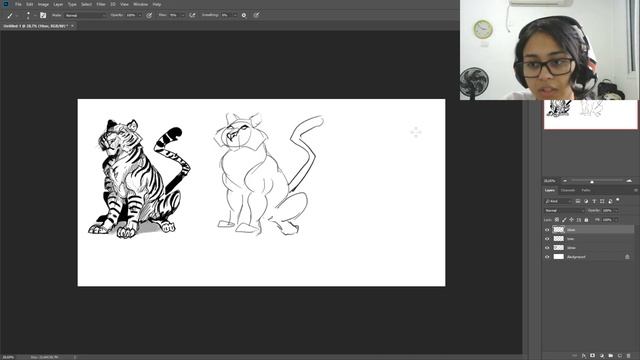Expand the Smoothing slider arrow
Screen dimensions: 640x360
pos(235,15)
